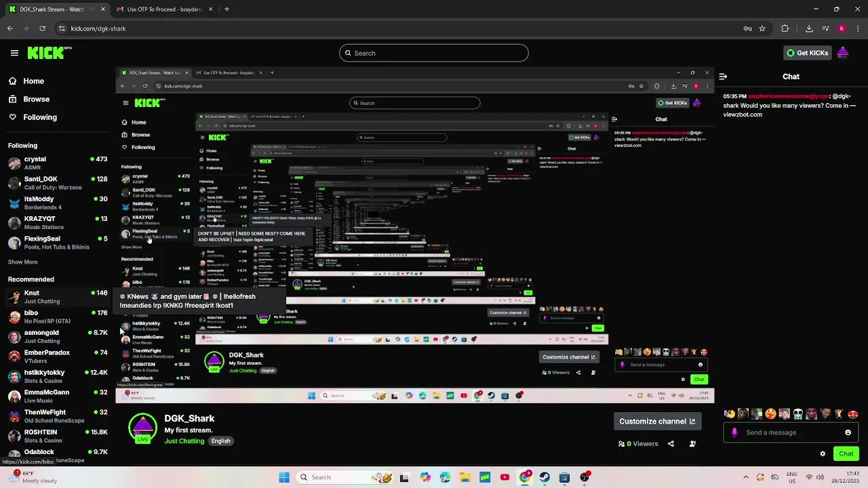Open asmongold recommended channel
Screen dimensions: 868x488
coord(58,336)
